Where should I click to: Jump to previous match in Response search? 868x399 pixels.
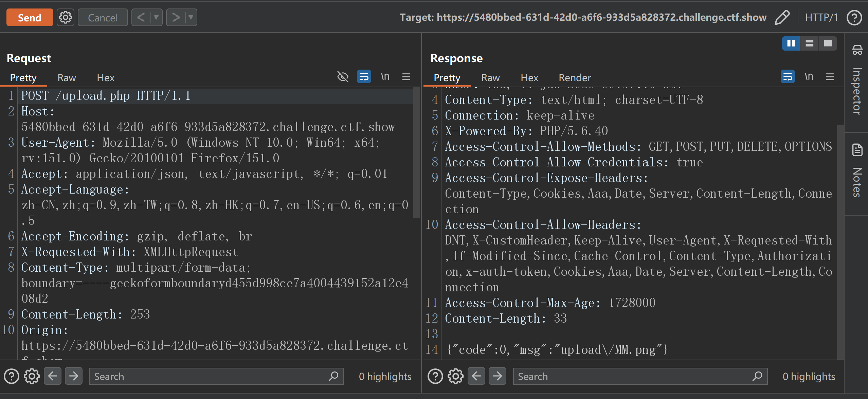pyautogui.click(x=476, y=376)
